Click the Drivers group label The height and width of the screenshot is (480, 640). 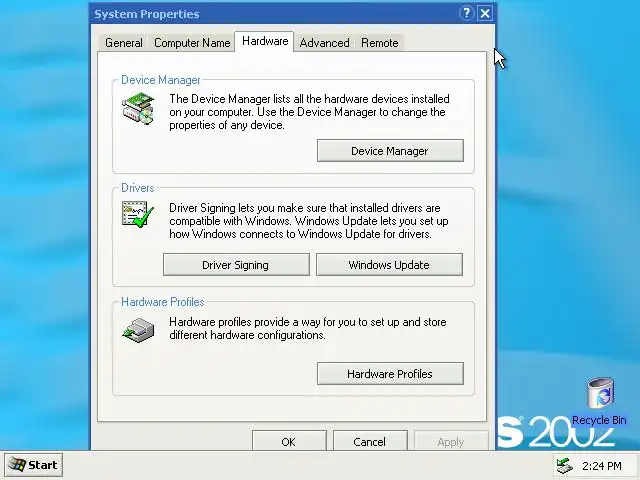[x=138, y=188]
